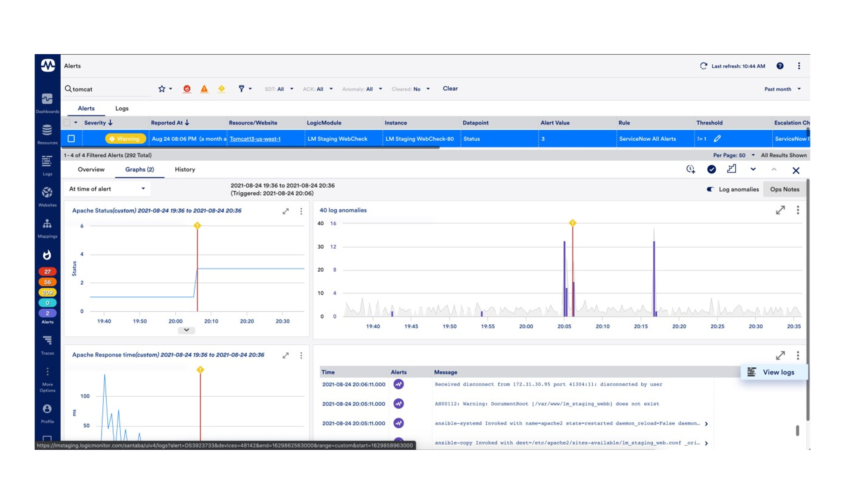Check the select-all checkbox in the table header
The image size is (845, 504).
(67, 123)
